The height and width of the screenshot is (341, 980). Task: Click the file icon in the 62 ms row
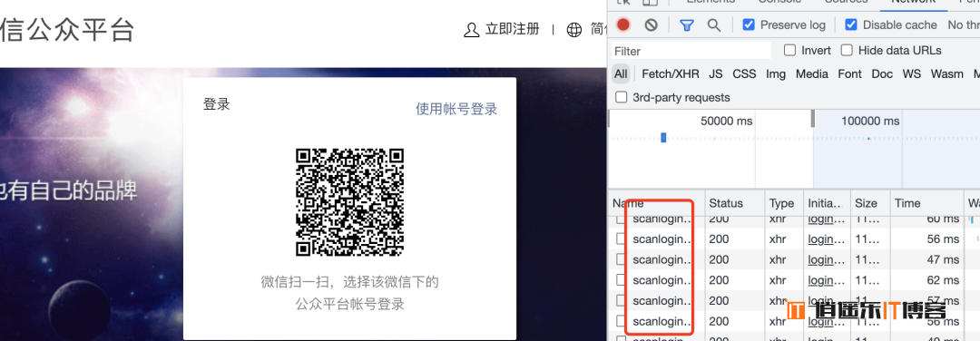(x=620, y=280)
